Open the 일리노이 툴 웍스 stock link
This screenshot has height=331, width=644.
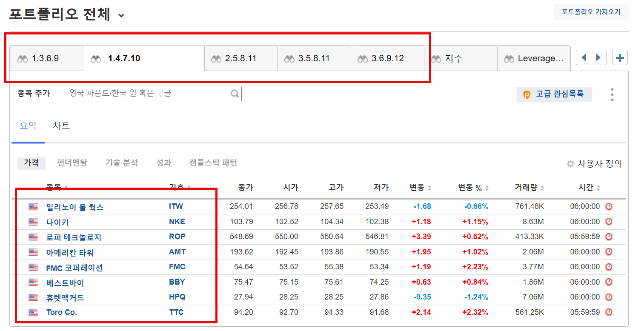(75, 207)
